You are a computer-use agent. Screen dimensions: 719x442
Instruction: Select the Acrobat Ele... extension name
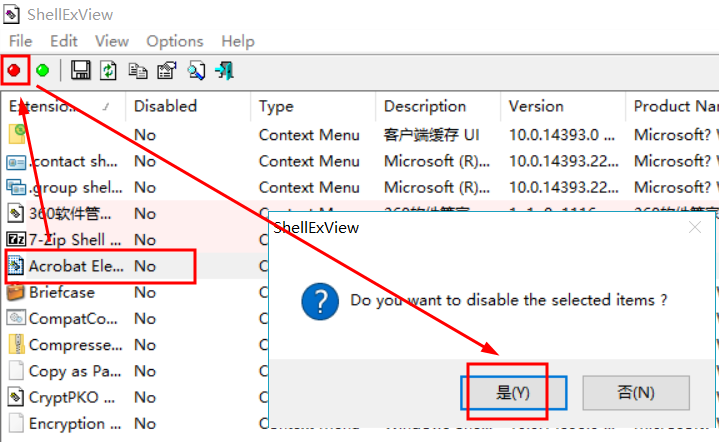point(76,266)
